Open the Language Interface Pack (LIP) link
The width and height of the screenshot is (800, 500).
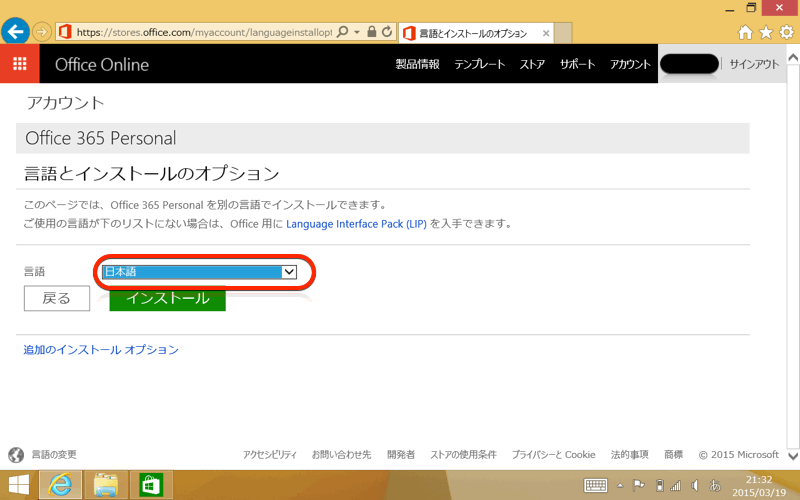coord(356,224)
